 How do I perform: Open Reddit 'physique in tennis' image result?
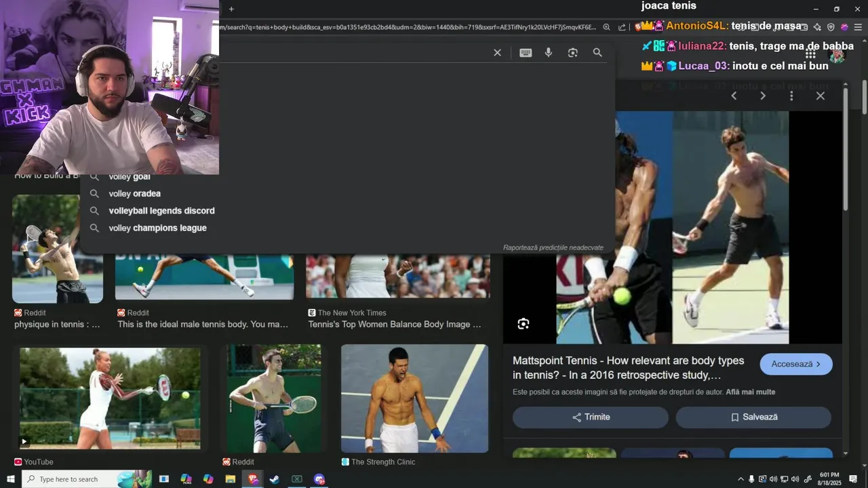coord(58,249)
